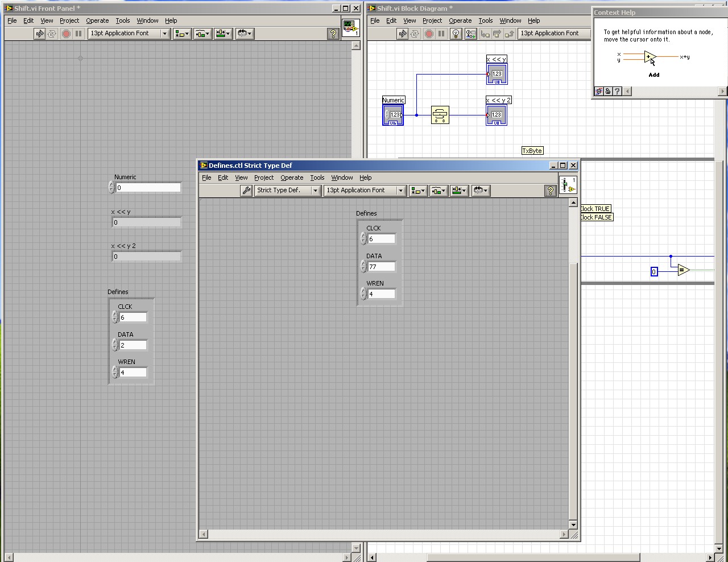Open Reorder menu in Defines.ctl toolbar
This screenshot has height=562, width=728.
(481, 191)
